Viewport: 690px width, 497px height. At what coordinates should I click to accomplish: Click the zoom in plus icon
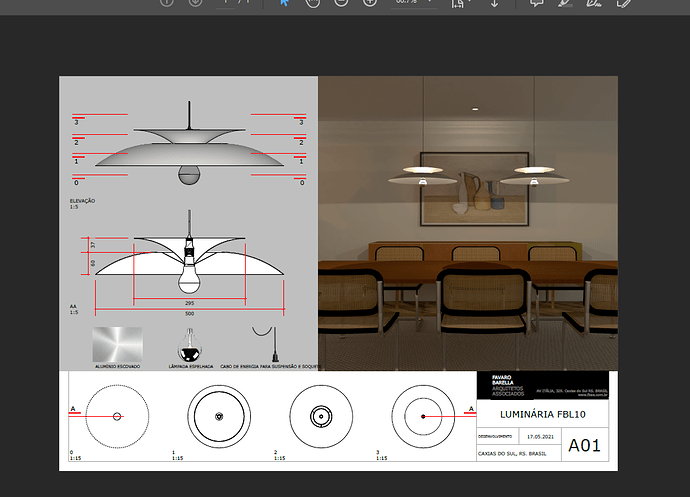[370, 2]
